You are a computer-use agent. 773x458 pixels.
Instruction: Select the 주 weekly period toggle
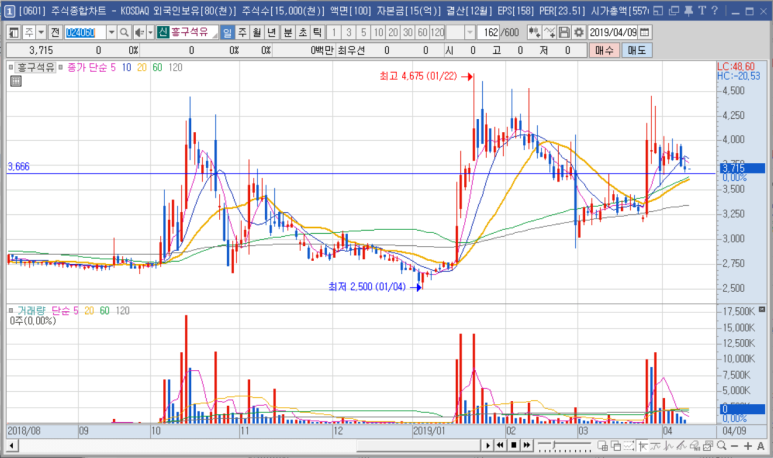click(x=242, y=33)
